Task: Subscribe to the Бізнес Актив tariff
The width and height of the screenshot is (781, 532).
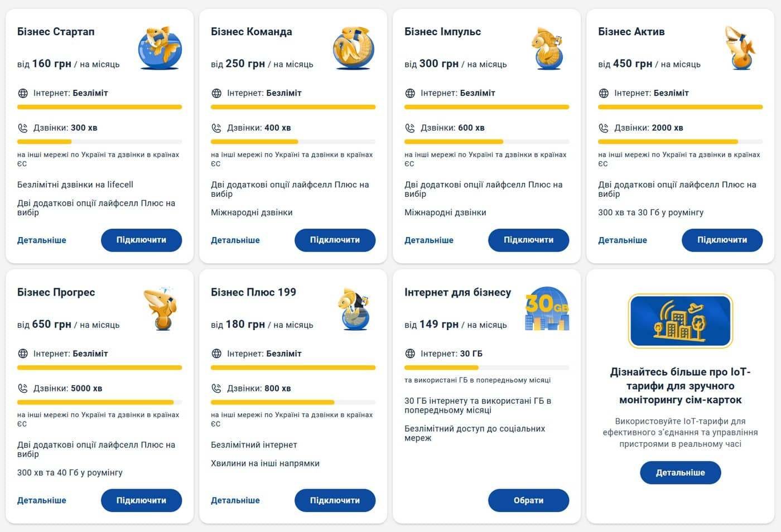Action: tap(722, 240)
